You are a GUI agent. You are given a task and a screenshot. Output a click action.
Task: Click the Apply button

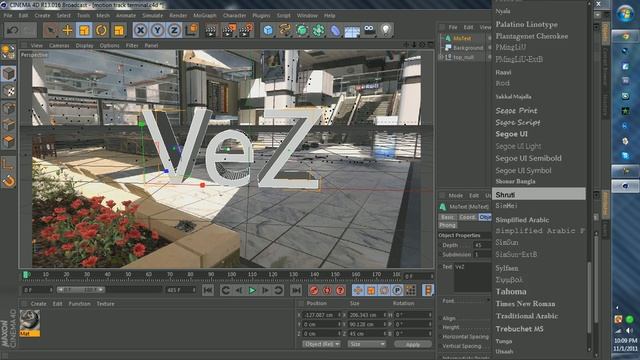coord(413,344)
